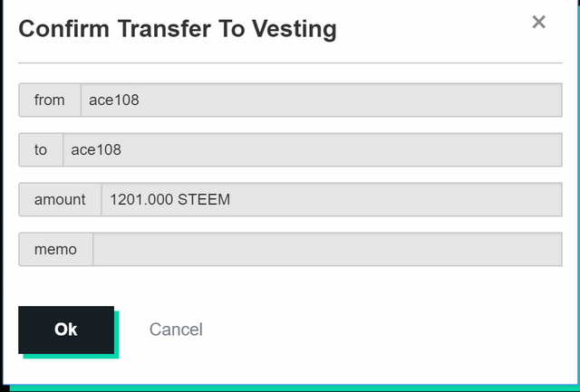The image size is (580, 392).
Task: Click the ace108 value in to field
Action: click(96, 150)
